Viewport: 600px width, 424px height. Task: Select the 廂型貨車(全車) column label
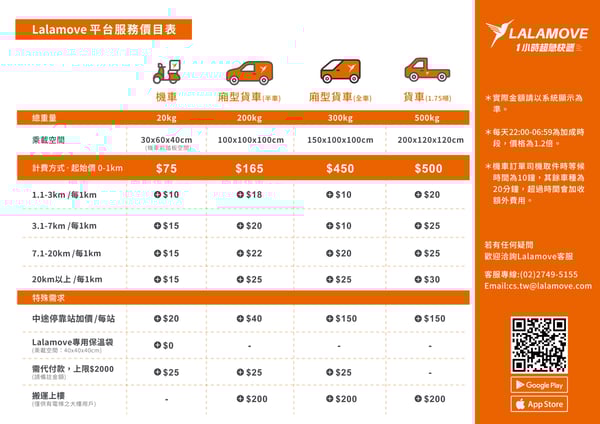[x=340, y=97]
